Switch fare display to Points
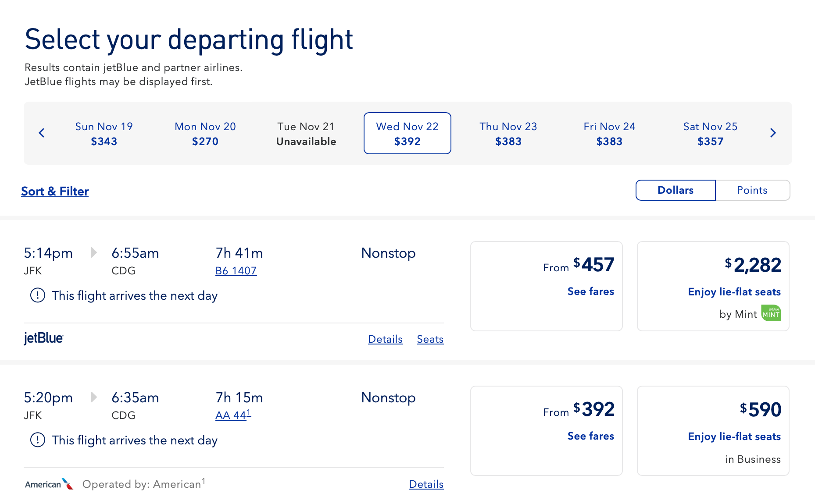Image resolution: width=815 pixels, height=504 pixels. point(752,190)
